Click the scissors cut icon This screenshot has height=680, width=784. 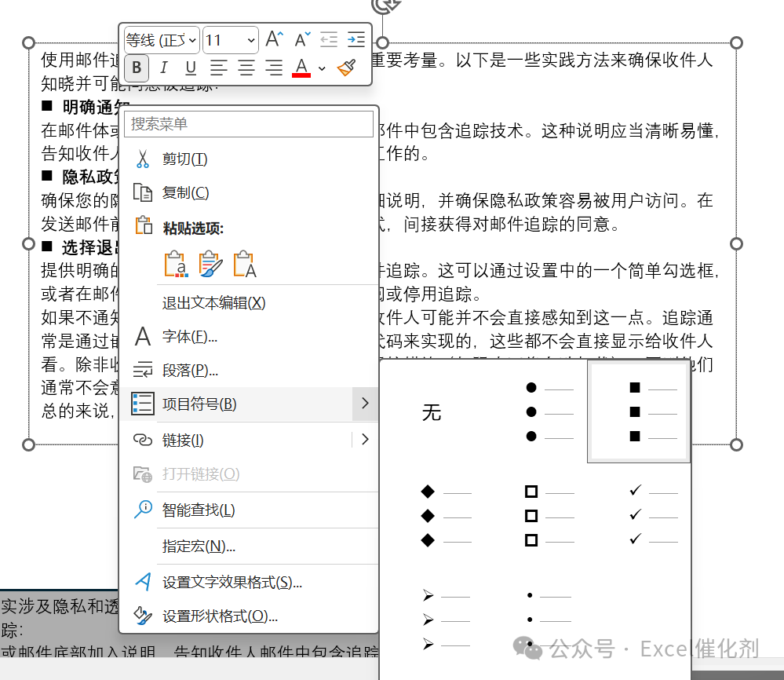click(x=143, y=159)
